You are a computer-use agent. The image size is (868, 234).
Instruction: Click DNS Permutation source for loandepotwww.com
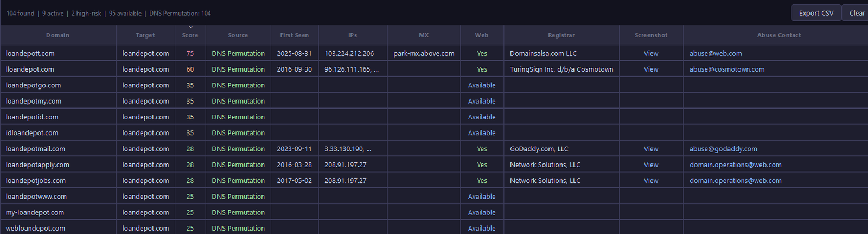pos(238,197)
